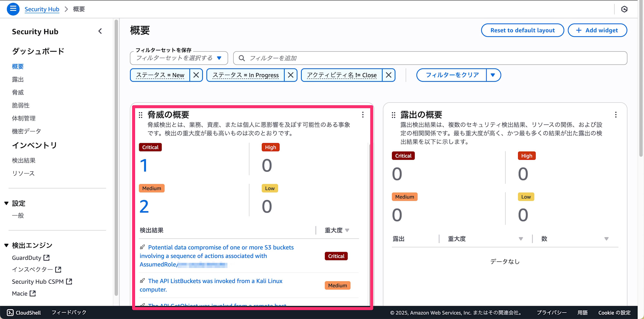Click the GuardDuty external link icon
Image resolution: width=644 pixels, height=319 pixels.
point(47,258)
